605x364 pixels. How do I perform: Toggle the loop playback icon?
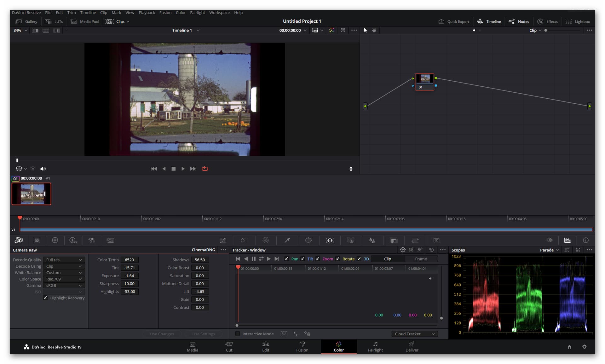[205, 169]
